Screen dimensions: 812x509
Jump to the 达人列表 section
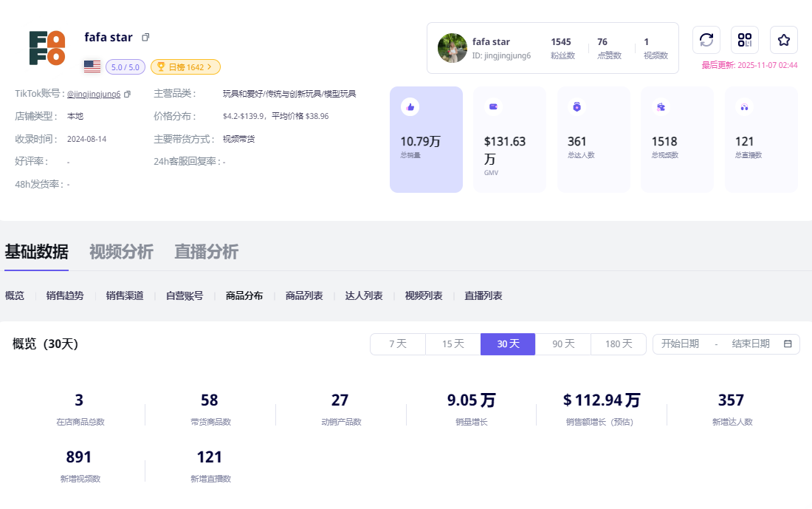tap(364, 296)
